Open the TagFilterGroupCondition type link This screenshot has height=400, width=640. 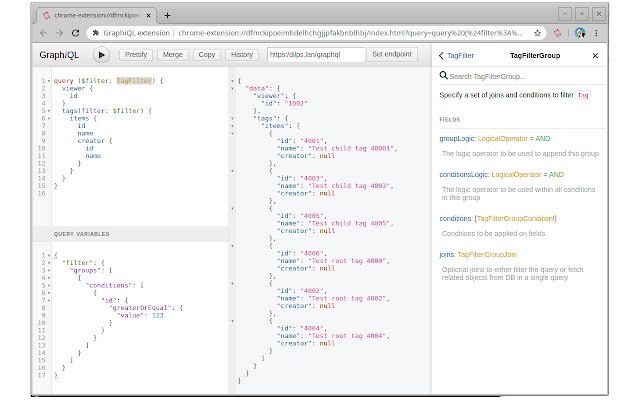click(515, 219)
